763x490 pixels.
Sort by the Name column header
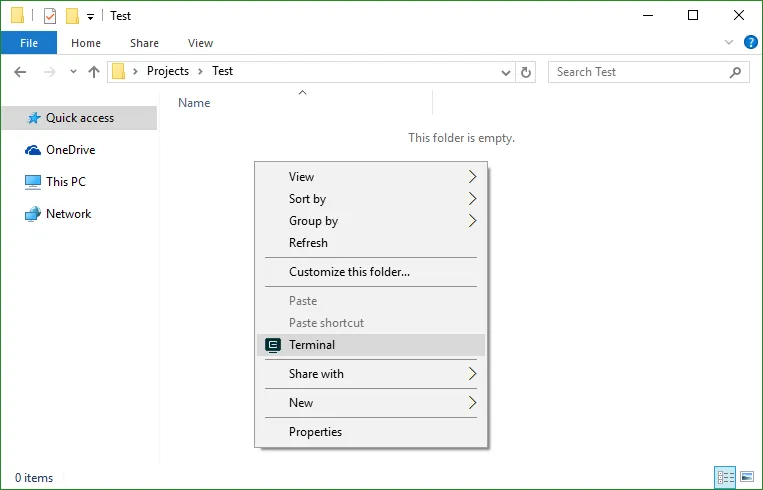(x=194, y=103)
